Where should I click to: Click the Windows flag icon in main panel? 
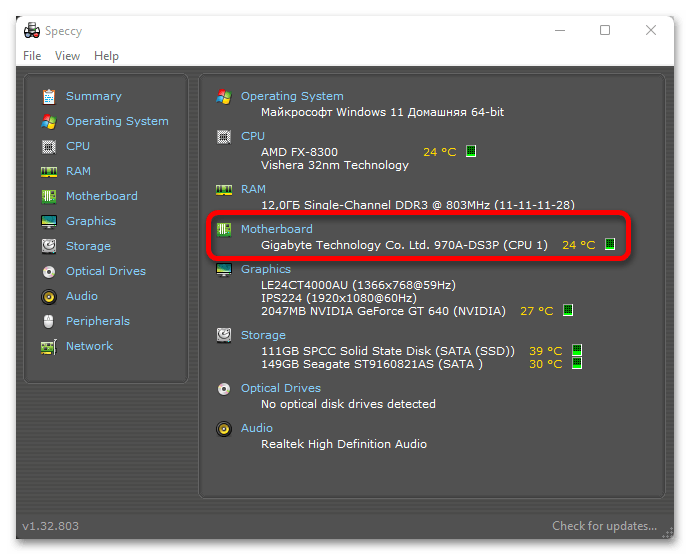[224, 96]
